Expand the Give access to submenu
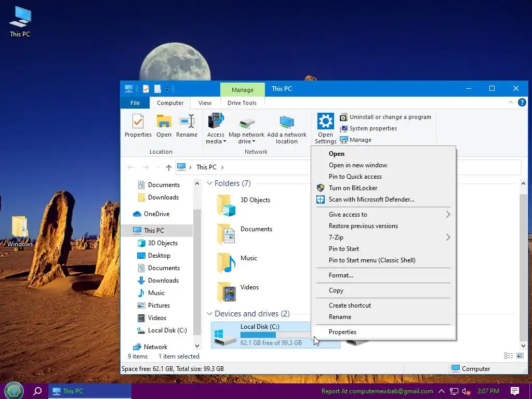Screen dimensions: 532x399 [x=384, y=215]
